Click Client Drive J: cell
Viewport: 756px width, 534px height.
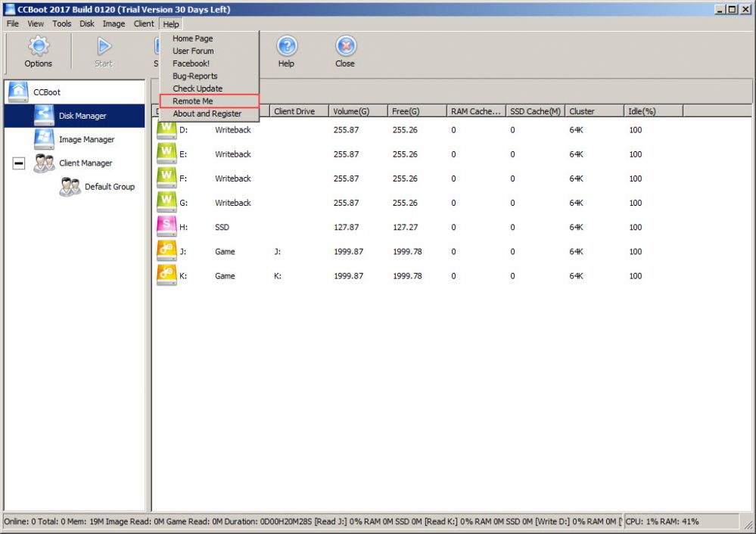tap(277, 252)
